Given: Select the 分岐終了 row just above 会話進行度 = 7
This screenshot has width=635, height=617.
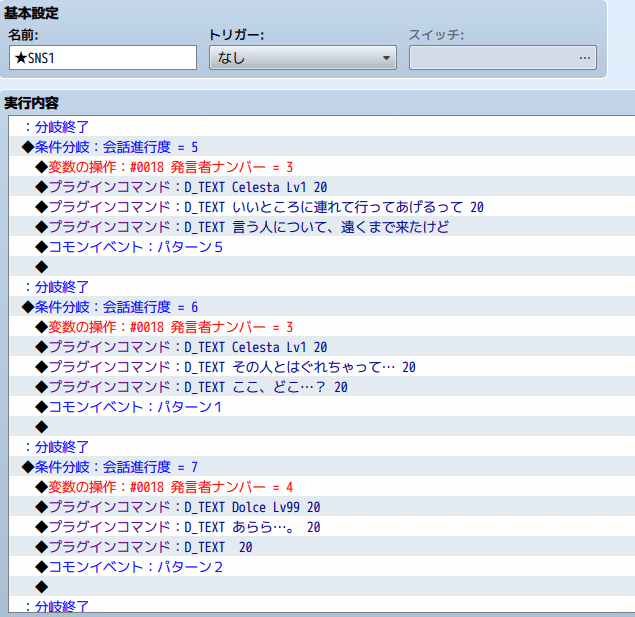Looking at the screenshot, I should tap(322, 447).
